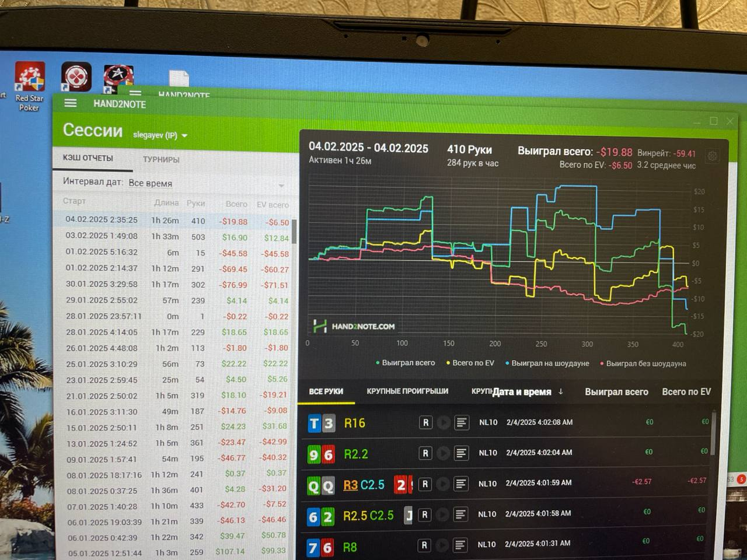Click the sessions list vertical scrollbar
Image resolution: width=747 pixels, height=560 pixels.
point(294,231)
